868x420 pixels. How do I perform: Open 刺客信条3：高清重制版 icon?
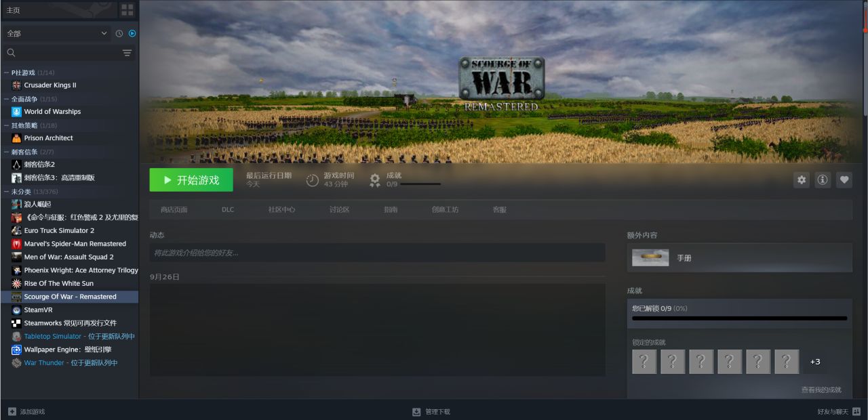pos(17,177)
